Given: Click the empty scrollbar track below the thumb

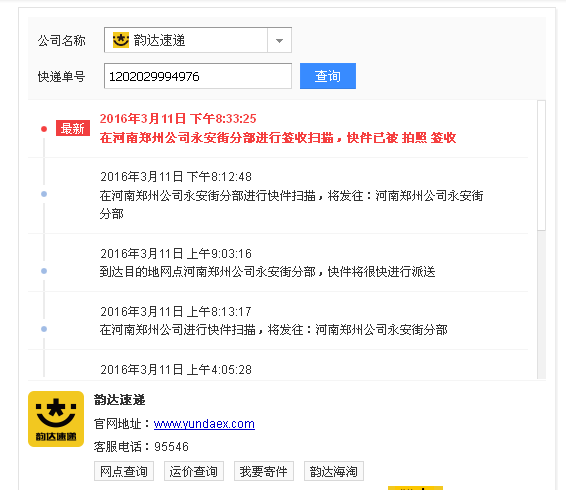Looking at the screenshot, I should click(x=541, y=305).
